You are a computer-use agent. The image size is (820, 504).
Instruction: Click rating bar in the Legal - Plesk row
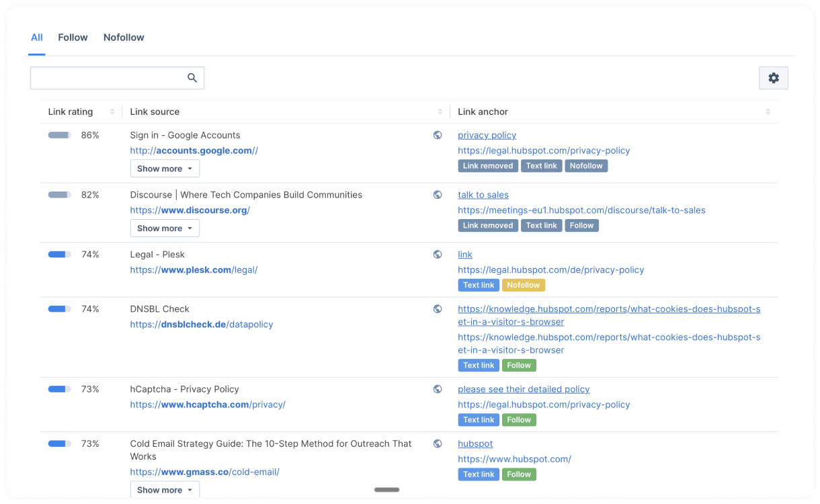60,255
